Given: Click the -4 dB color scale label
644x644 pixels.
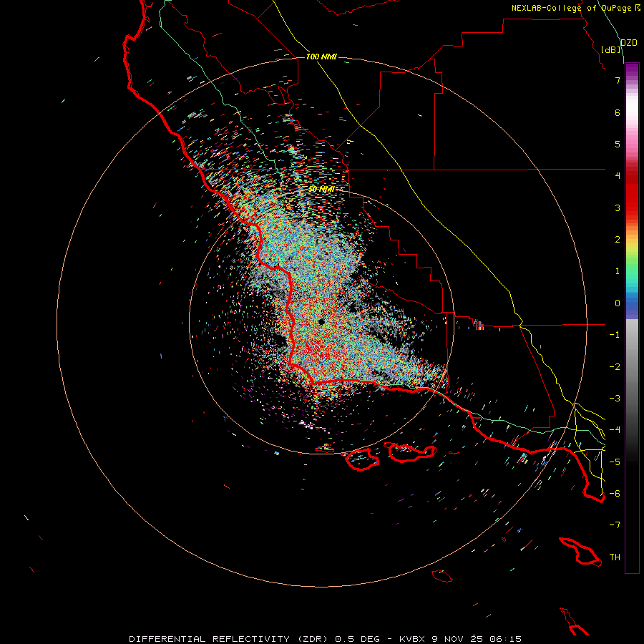Looking at the screenshot, I should 615,429.
